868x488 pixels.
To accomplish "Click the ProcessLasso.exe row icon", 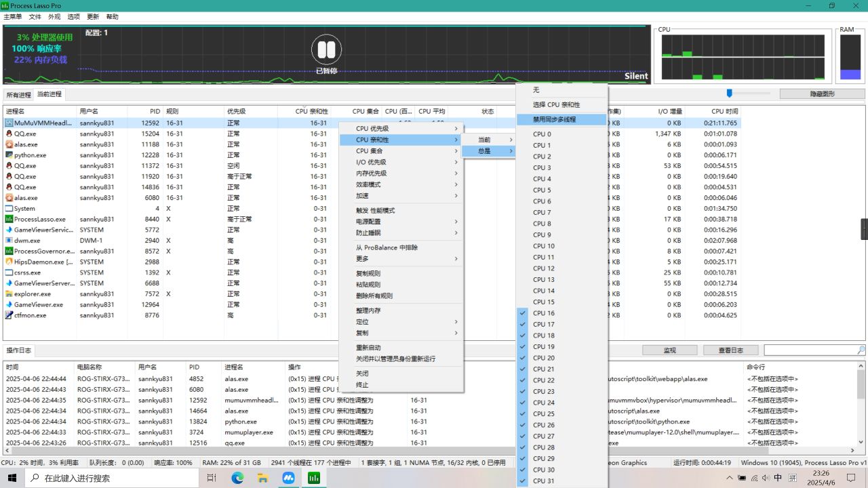I will click(x=9, y=219).
